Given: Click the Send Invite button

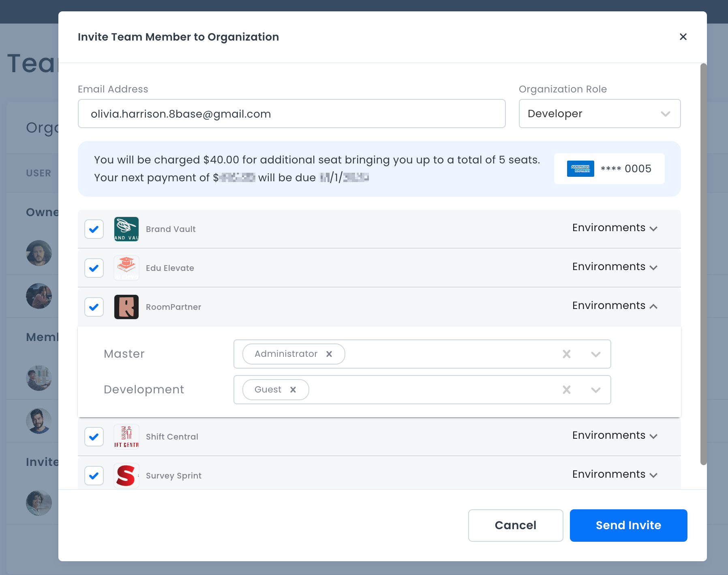Looking at the screenshot, I should click(628, 525).
